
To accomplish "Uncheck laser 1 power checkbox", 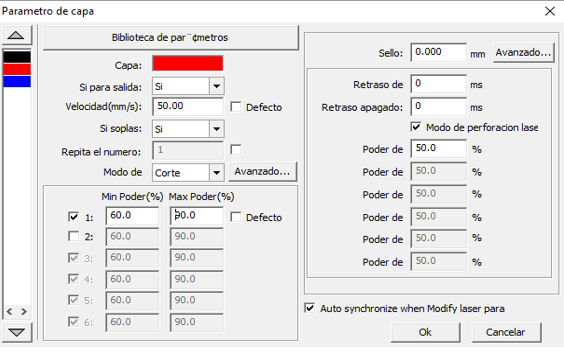I will tap(73, 217).
